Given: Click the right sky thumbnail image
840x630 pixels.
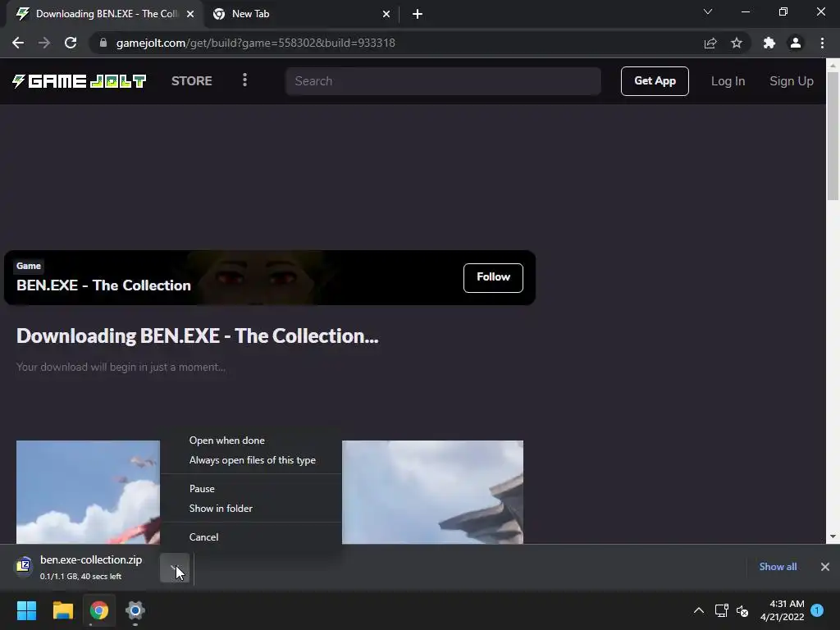Looking at the screenshot, I should (x=432, y=492).
